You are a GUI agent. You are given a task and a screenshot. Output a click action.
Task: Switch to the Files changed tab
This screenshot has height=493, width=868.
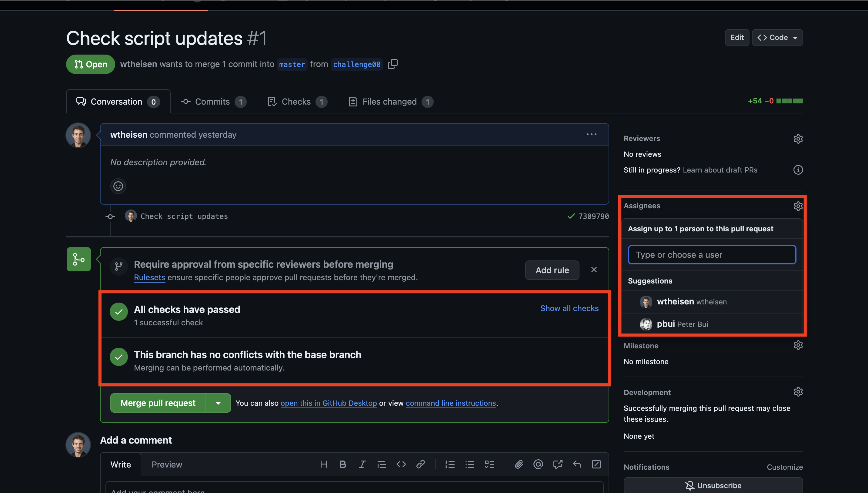[391, 102]
